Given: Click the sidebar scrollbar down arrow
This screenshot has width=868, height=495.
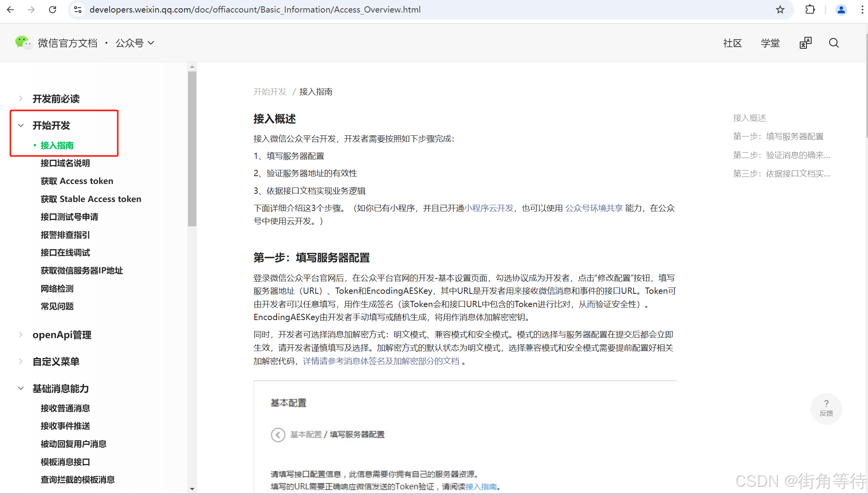Looking at the screenshot, I should click(x=192, y=489).
